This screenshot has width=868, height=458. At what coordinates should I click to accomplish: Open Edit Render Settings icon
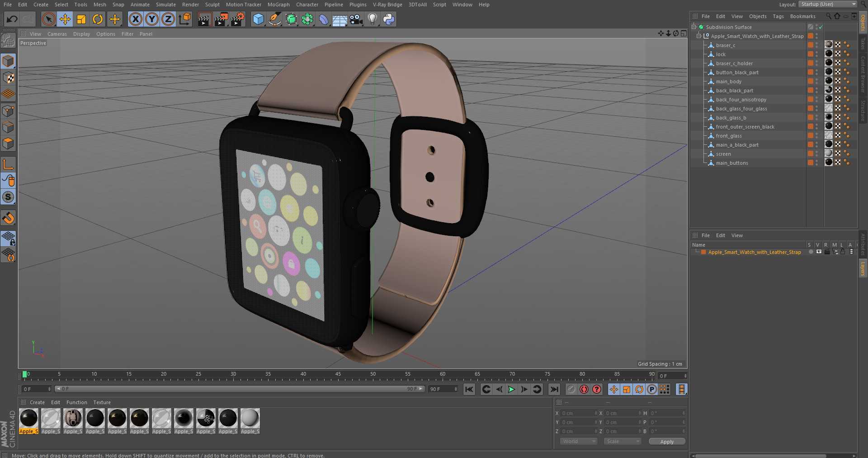(237, 19)
